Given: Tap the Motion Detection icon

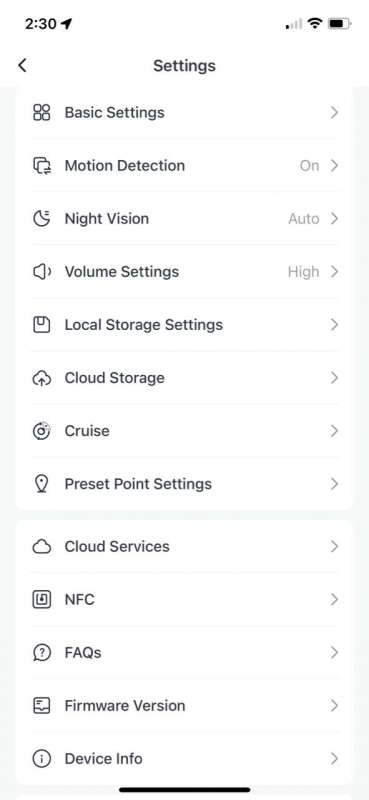Looking at the screenshot, I should (41, 165).
